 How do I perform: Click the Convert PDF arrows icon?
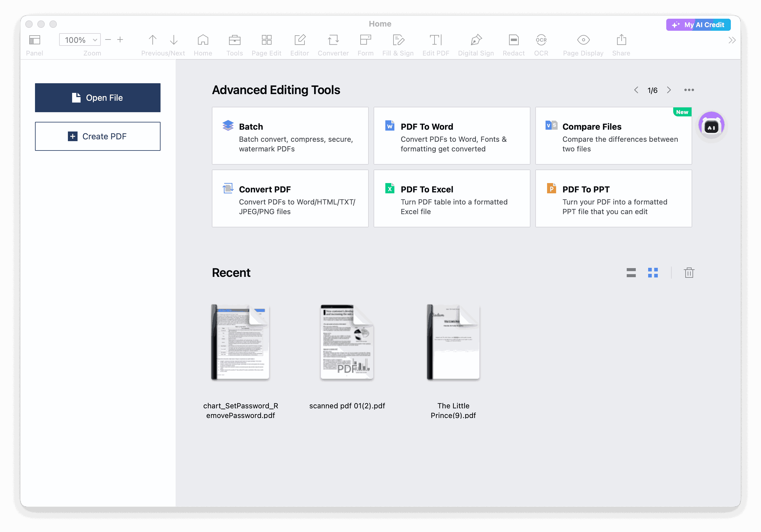228,188
